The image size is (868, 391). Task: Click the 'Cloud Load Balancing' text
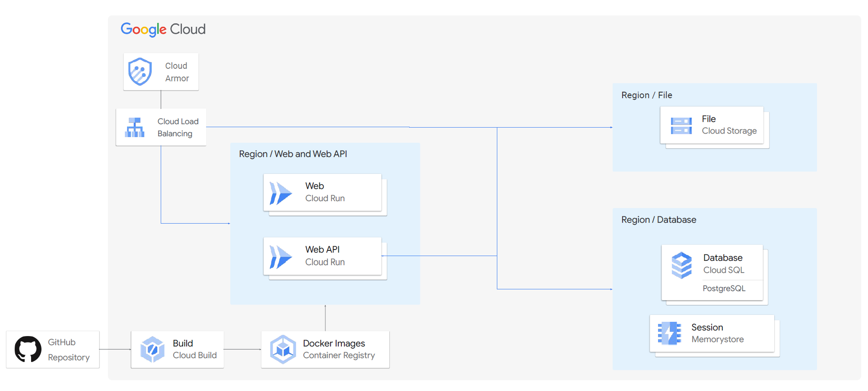click(x=178, y=128)
